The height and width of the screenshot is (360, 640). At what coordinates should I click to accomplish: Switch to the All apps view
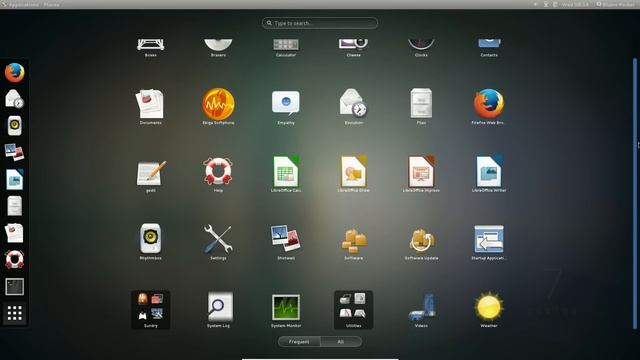pyautogui.click(x=341, y=342)
